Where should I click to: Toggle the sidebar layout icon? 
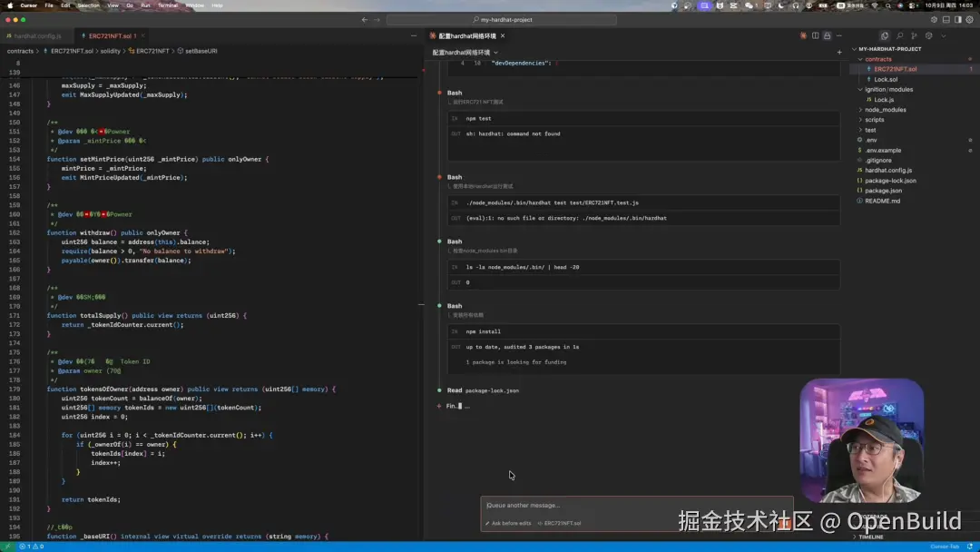click(957, 19)
